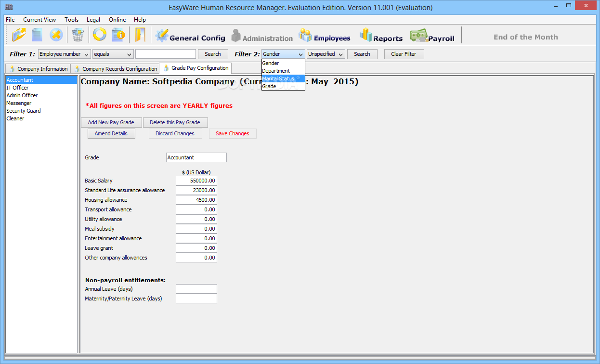
Task: Click the orange X cancel toolbar icon
Action: [x=56, y=35]
